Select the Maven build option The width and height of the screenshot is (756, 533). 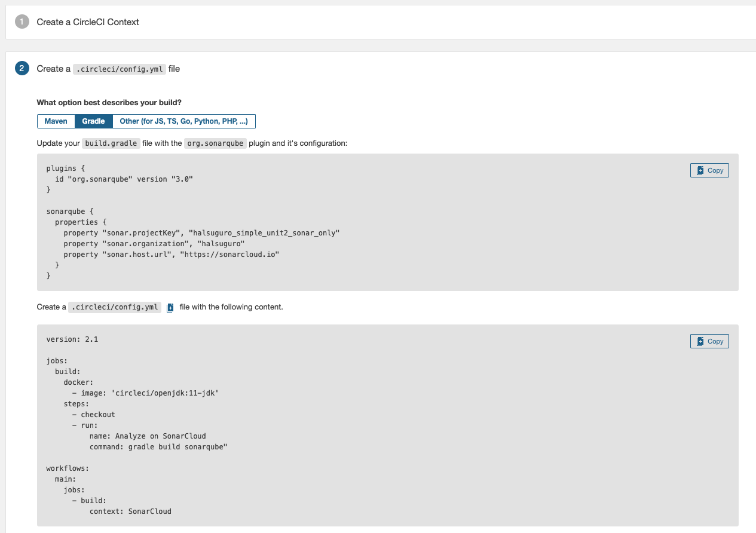[56, 121]
